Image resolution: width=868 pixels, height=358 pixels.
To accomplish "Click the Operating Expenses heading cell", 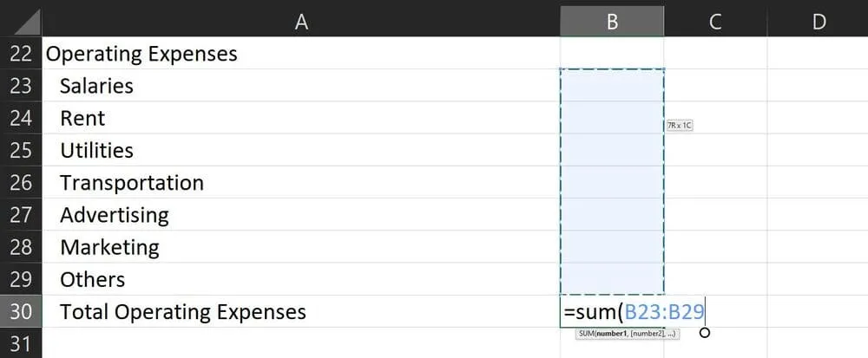I will point(141,54).
